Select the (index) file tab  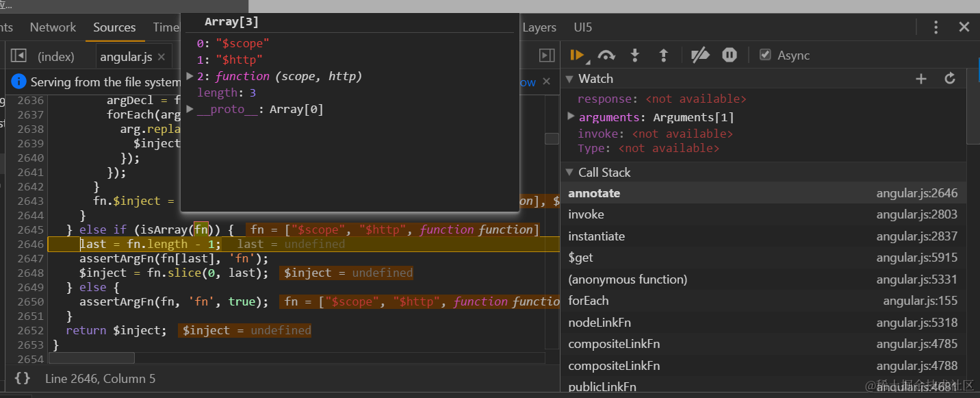[x=56, y=57]
